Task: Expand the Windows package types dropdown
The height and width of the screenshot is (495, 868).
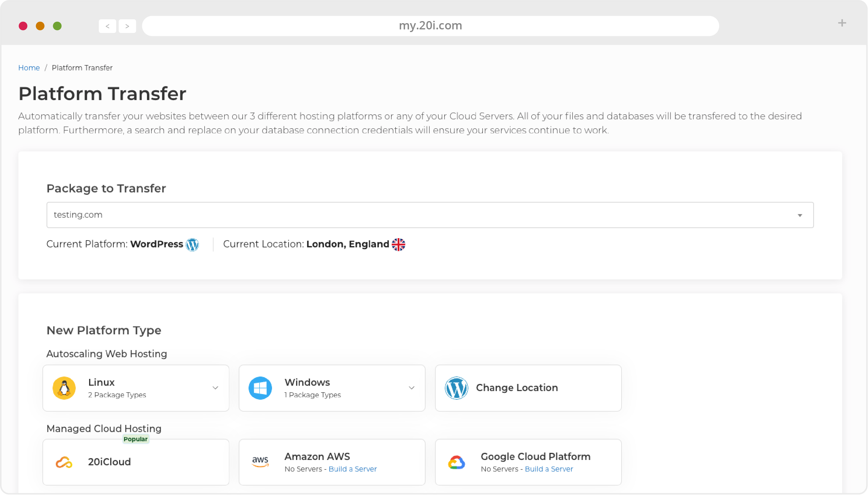Action: tap(412, 388)
